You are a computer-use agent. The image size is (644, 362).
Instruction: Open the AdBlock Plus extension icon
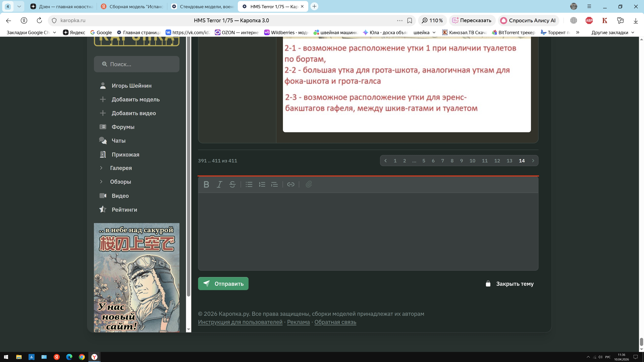[x=589, y=20]
